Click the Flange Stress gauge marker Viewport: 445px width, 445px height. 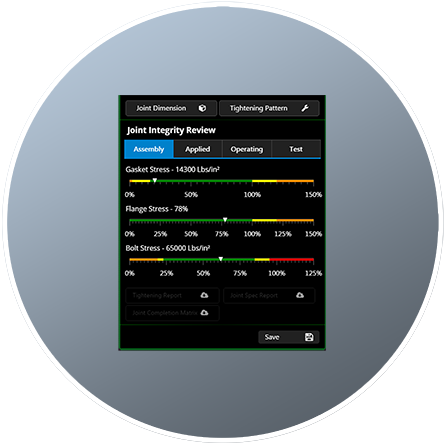pos(225,220)
